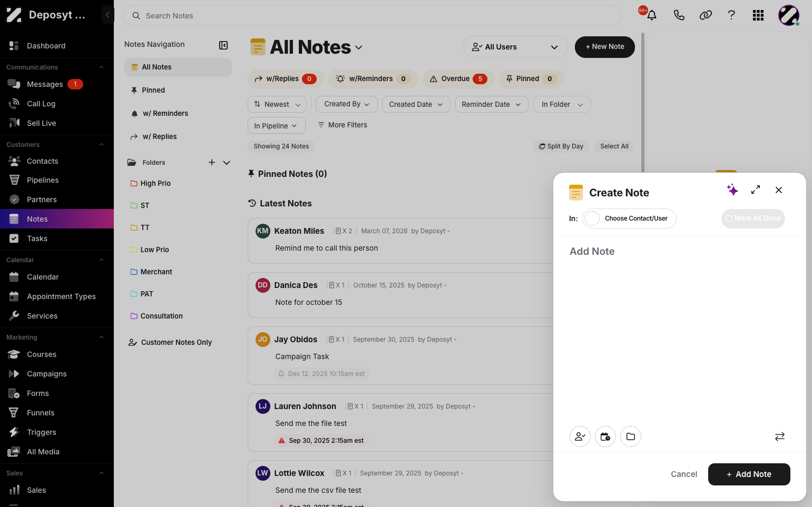Image resolution: width=812 pixels, height=507 pixels.
Task: Toggle the w/Reminders filter chip
Action: tap(373, 79)
